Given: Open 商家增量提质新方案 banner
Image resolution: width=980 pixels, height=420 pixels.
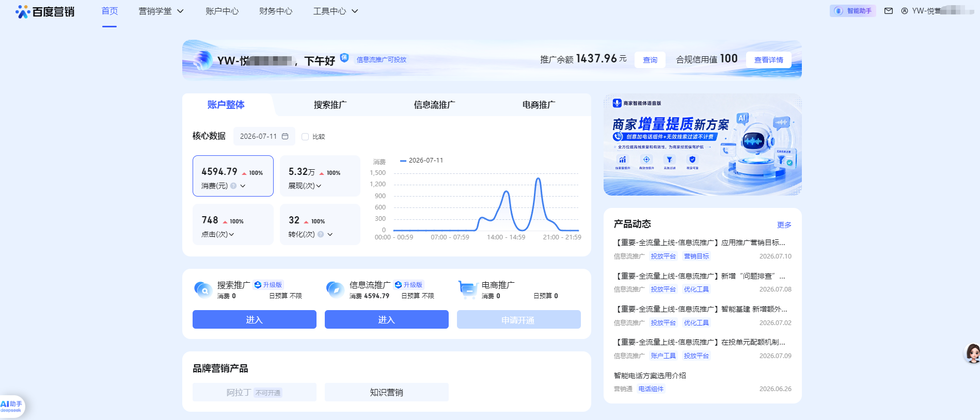Looking at the screenshot, I should tap(703, 144).
